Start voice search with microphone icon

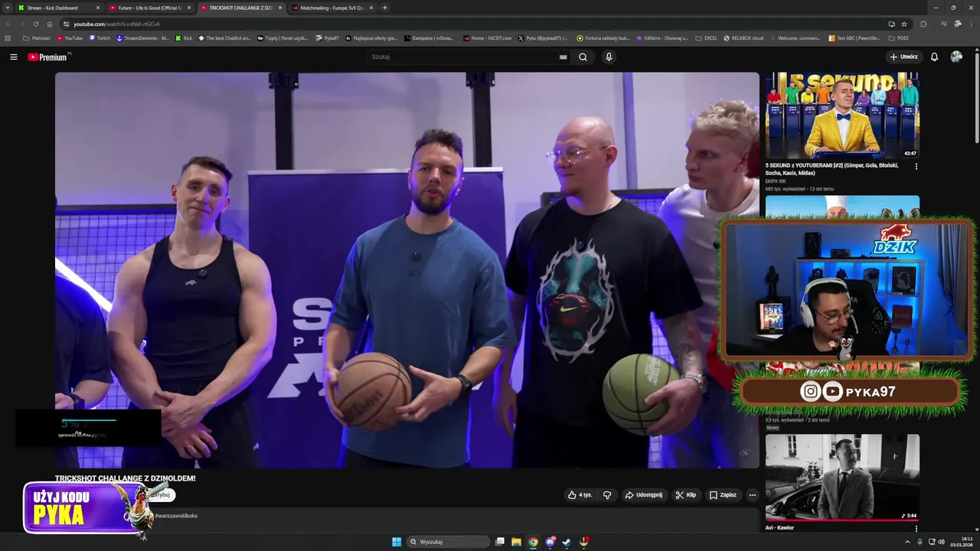[609, 57]
